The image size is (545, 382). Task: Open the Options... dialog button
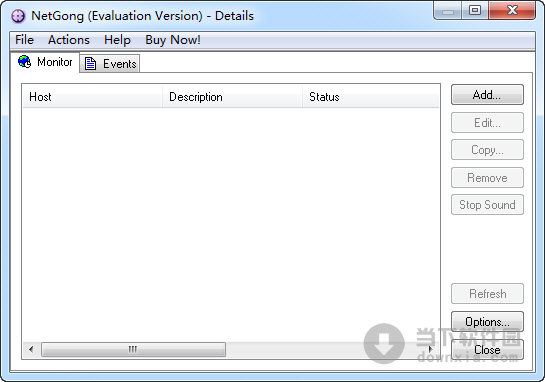[x=487, y=322]
